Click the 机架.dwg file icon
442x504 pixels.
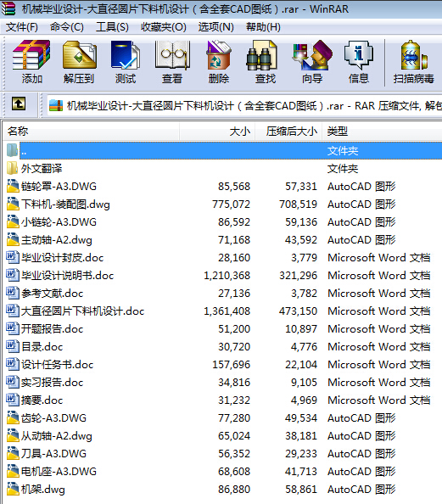13,489
